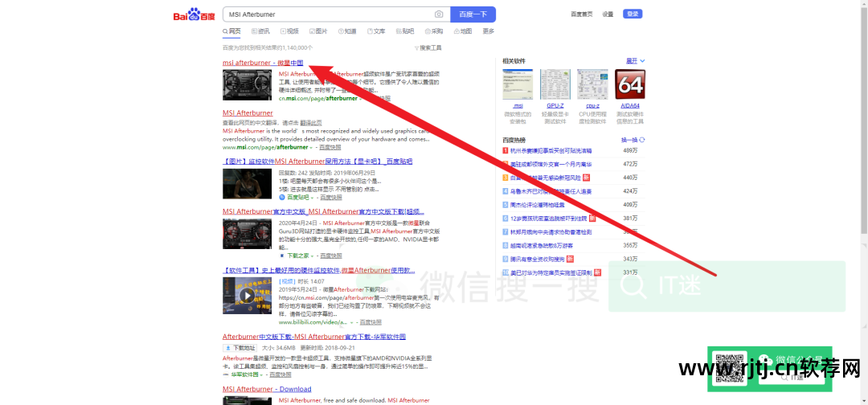Open 百度快照 beside 百度贴吧 source
Image resolution: width=868 pixels, height=405 pixels.
(x=330, y=198)
